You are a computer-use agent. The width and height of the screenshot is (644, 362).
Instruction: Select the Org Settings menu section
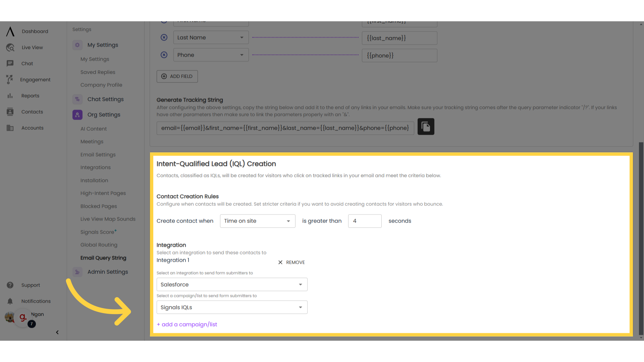click(104, 115)
